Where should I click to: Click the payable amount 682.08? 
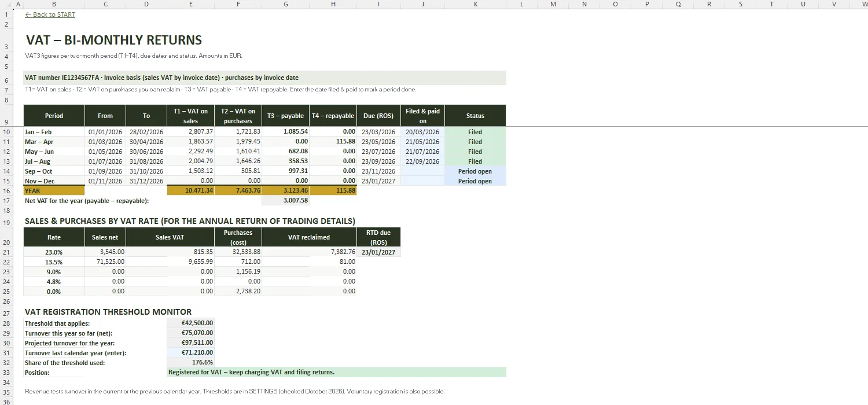[285, 152]
